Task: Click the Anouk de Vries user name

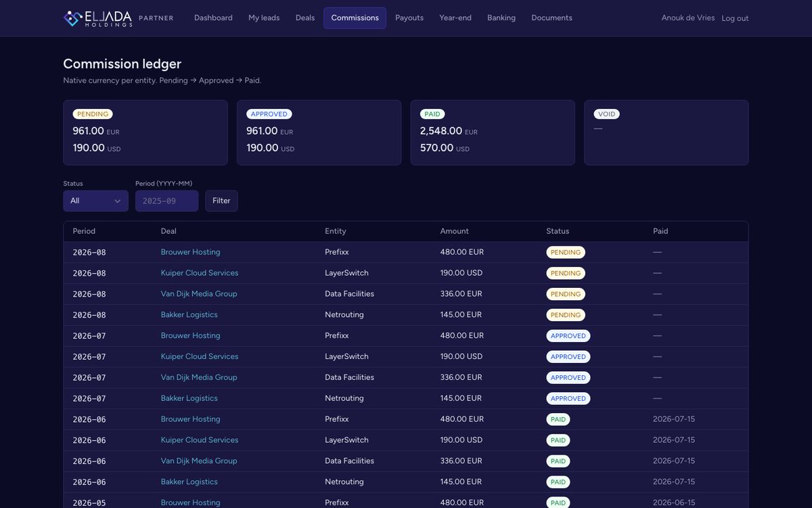Action: [x=688, y=18]
